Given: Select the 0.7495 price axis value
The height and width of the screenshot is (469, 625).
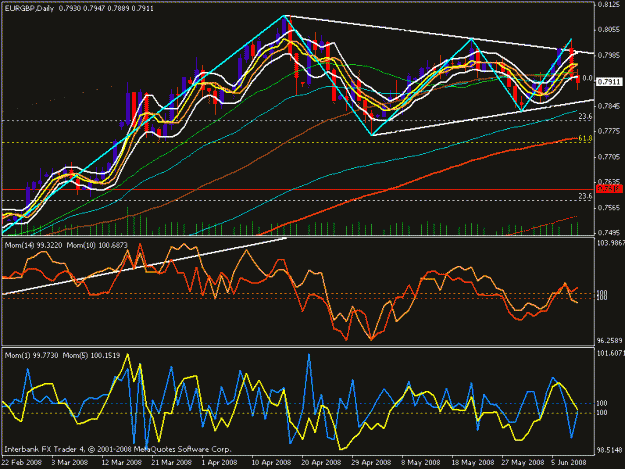Looking at the screenshot, I should 610,233.
